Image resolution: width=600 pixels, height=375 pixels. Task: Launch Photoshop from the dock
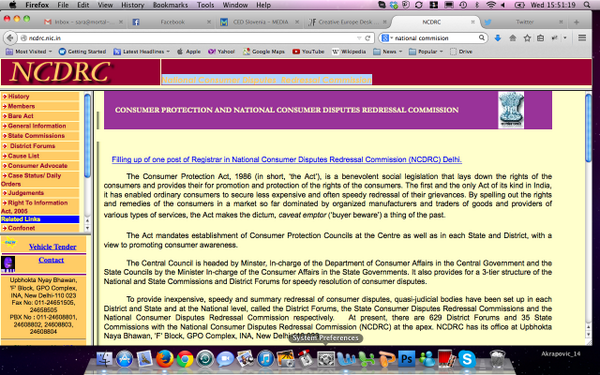(x=406, y=359)
